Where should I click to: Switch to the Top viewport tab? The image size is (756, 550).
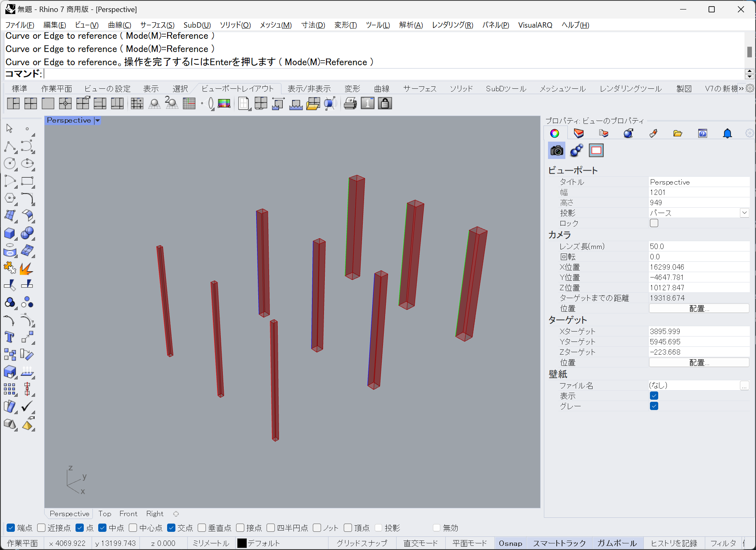(x=105, y=514)
